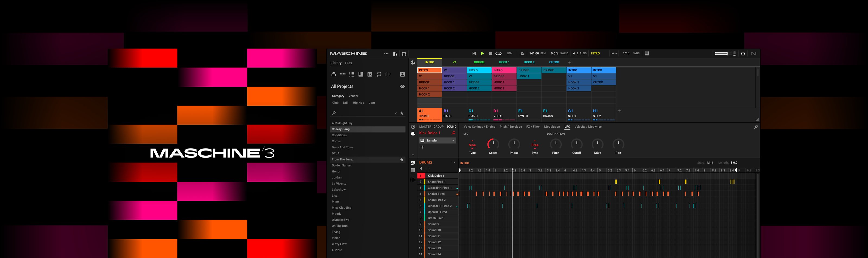Click the Hip Hop category tag
The height and width of the screenshot is (258, 868).
(x=358, y=103)
